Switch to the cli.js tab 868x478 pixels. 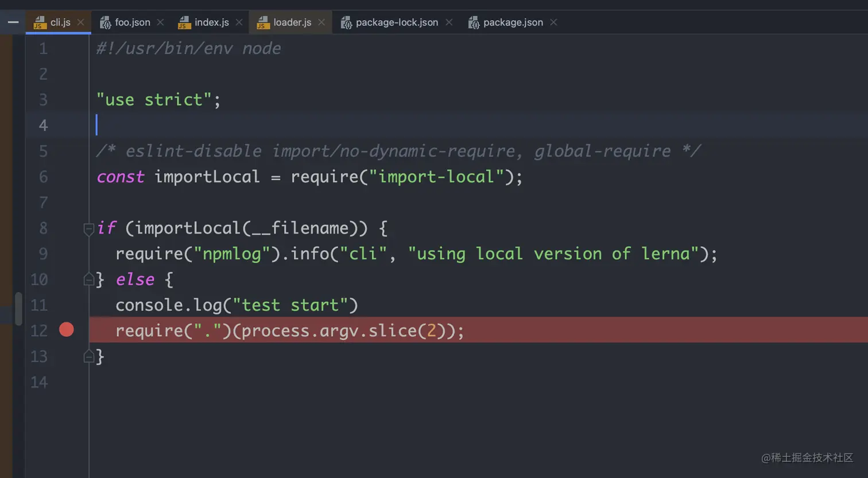tap(59, 22)
